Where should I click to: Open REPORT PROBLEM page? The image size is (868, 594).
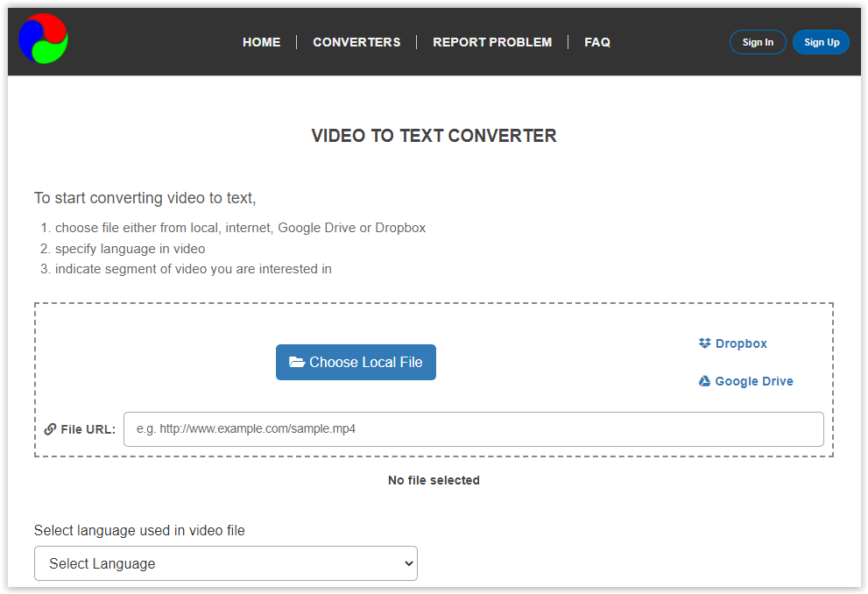click(492, 42)
